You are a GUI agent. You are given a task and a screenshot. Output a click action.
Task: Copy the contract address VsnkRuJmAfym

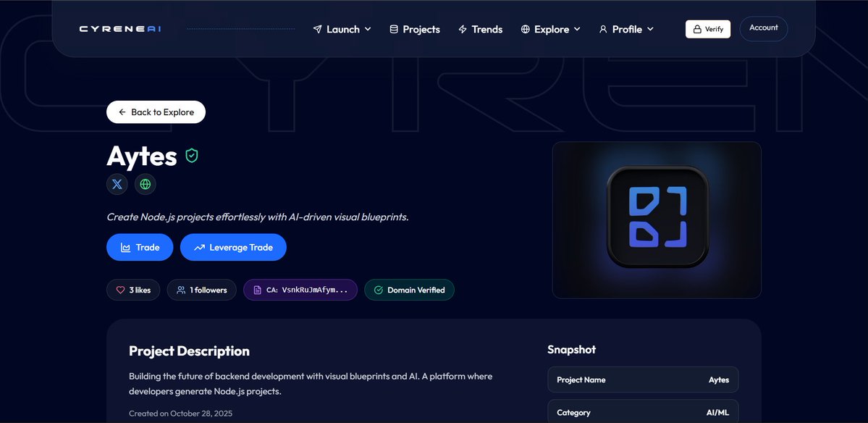300,290
